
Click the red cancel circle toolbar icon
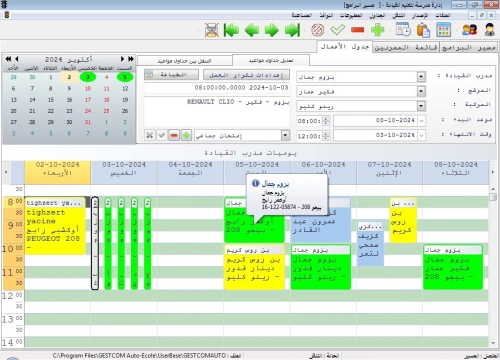coord(317,30)
